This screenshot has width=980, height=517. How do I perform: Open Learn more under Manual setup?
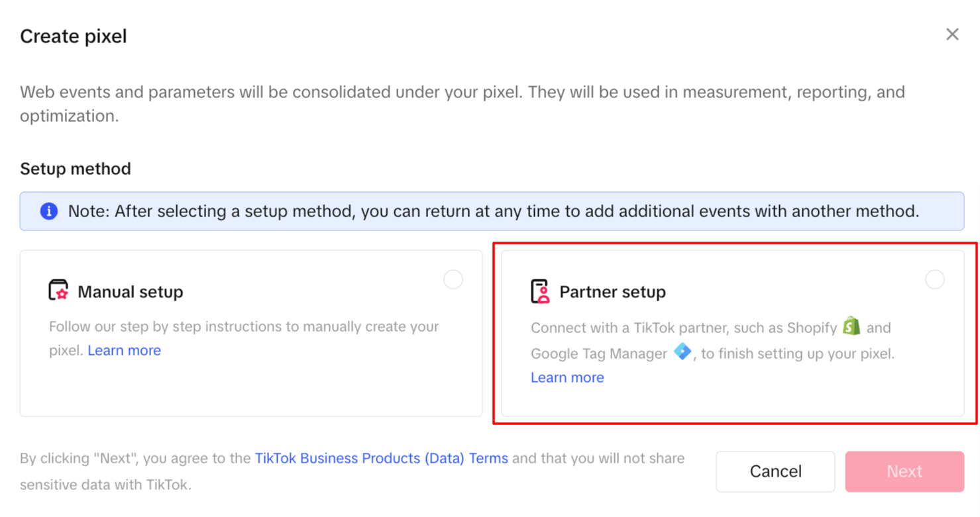click(124, 350)
